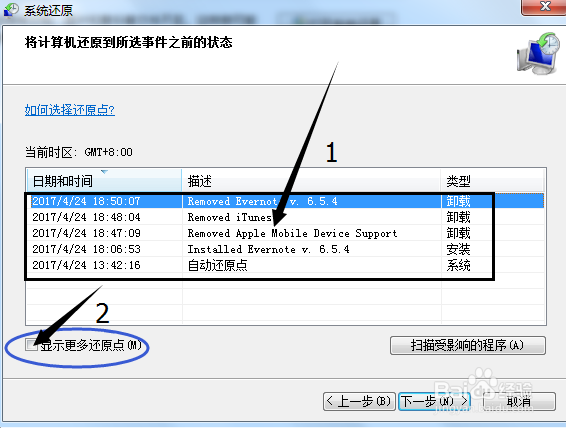The image size is (566, 428).
Task: Click the System Restore title bar icon
Action: pyautogui.click(x=10, y=9)
